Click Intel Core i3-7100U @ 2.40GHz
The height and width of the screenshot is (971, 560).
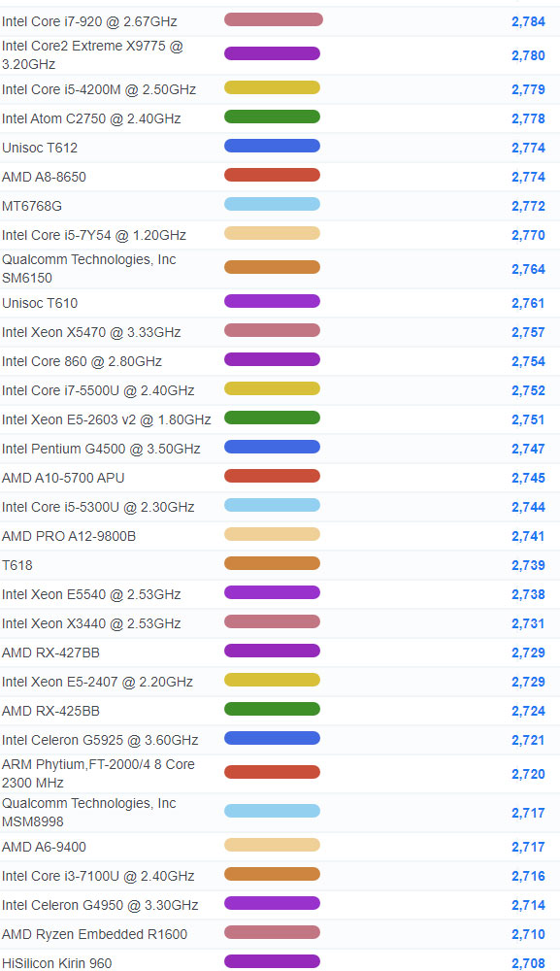click(98, 876)
